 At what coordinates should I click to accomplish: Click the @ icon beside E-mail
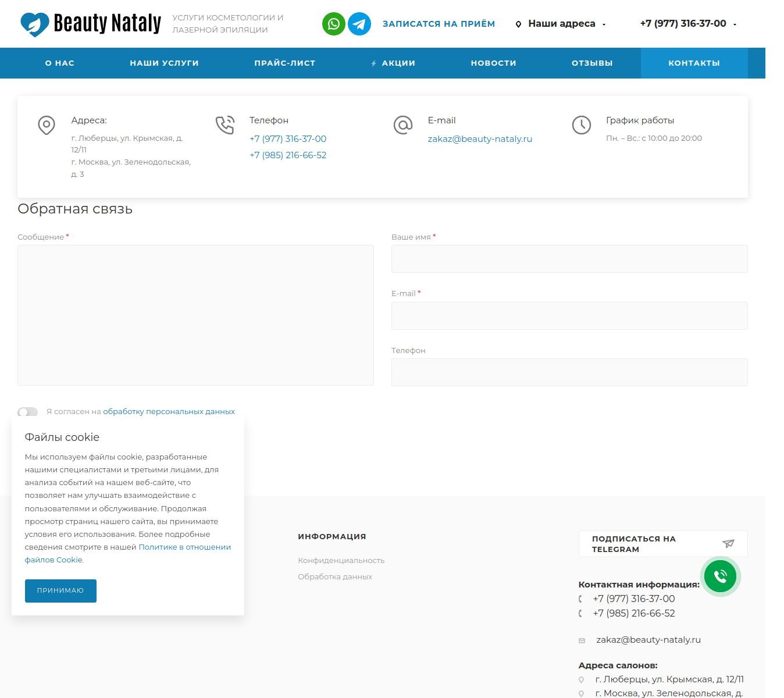[402, 125]
